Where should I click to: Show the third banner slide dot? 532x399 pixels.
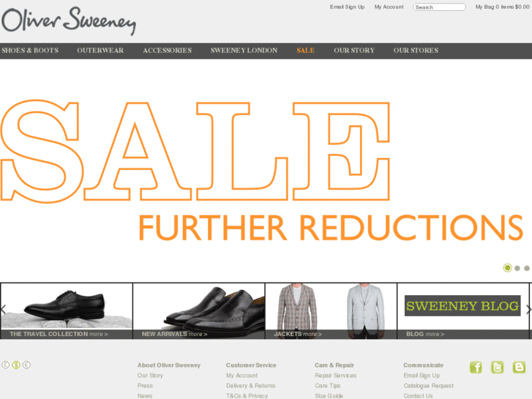tap(527, 268)
